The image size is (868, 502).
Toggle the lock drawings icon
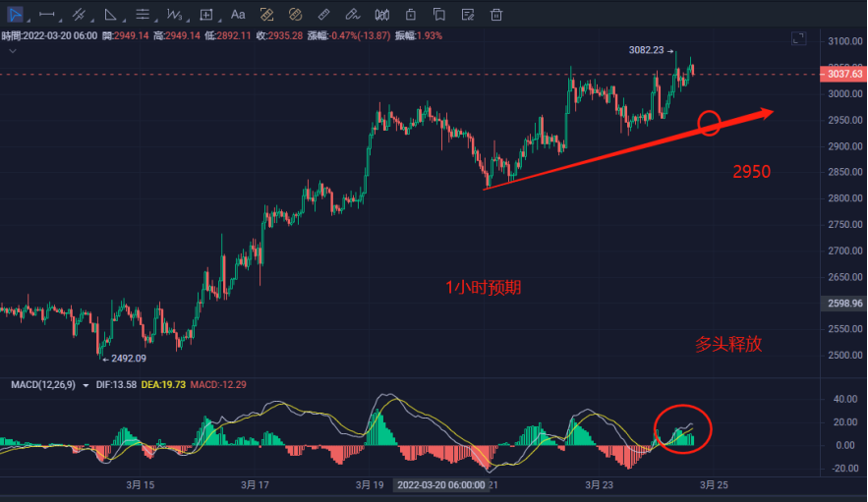(411, 15)
